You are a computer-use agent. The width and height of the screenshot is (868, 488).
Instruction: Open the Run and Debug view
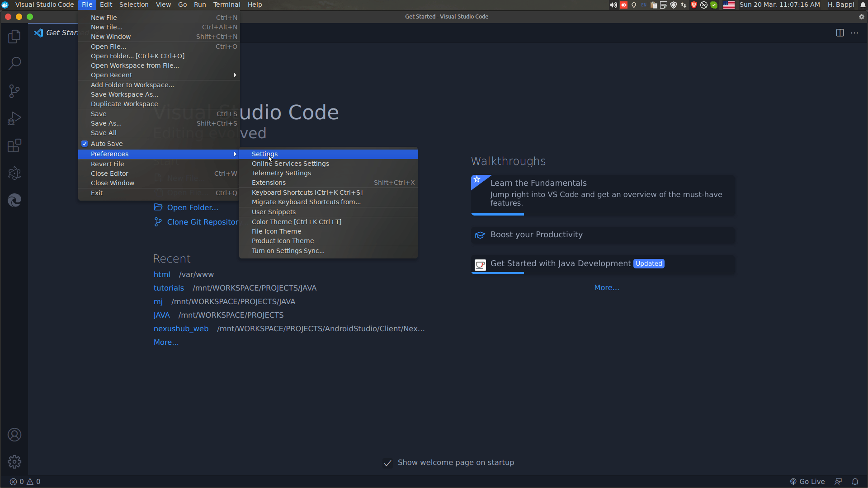pos(14,118)
